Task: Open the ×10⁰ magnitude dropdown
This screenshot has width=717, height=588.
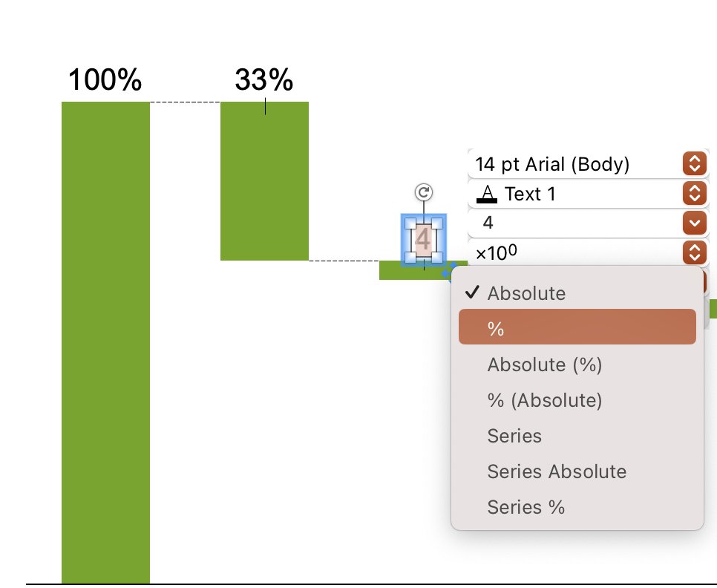Action: (588, 252)
